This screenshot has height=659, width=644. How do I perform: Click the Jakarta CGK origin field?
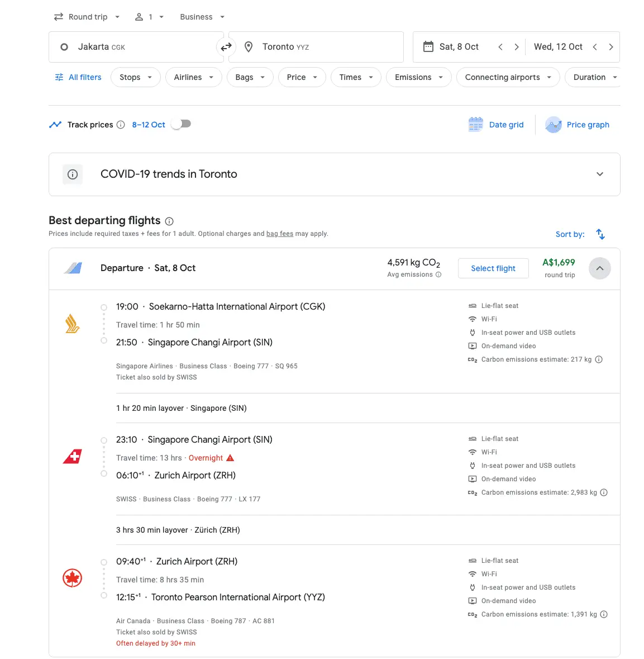pos(136,47)
